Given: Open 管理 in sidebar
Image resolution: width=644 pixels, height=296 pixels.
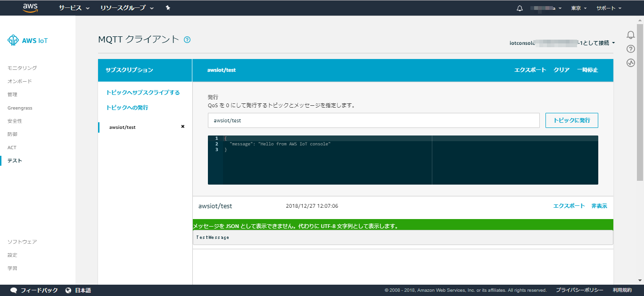Looking at the screenshot, I should click(12, 94).
